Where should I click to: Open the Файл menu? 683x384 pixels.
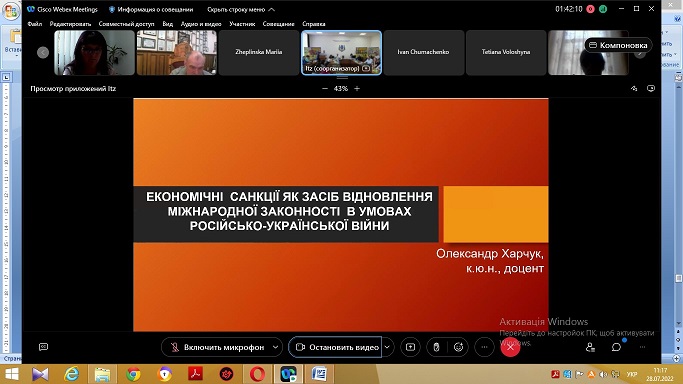(35, 24)
